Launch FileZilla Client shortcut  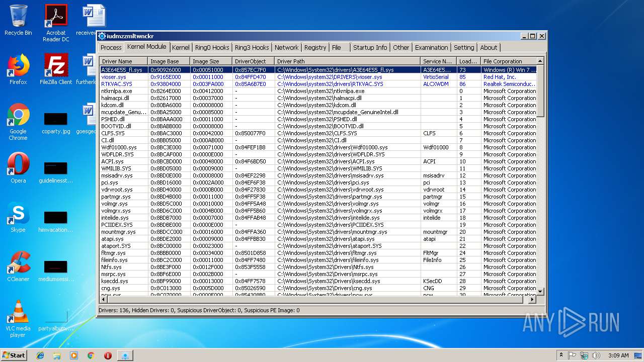click(x=56, y=69)
